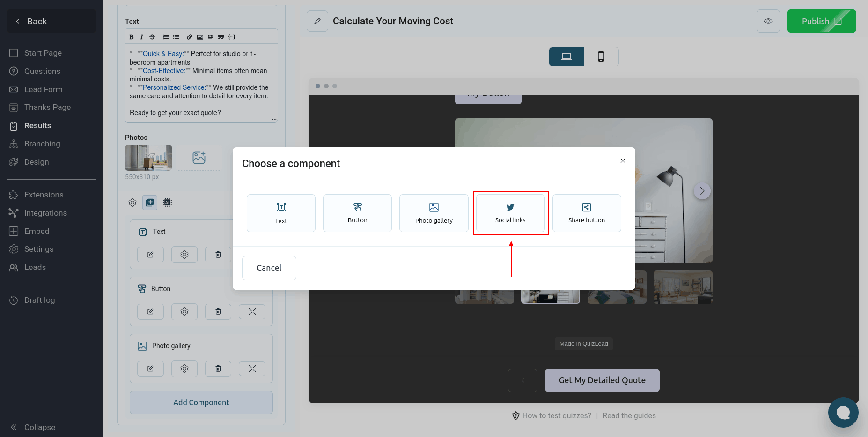
Task: Click the uploaded photo thumbnail
Action: click(x=148, y=158)
